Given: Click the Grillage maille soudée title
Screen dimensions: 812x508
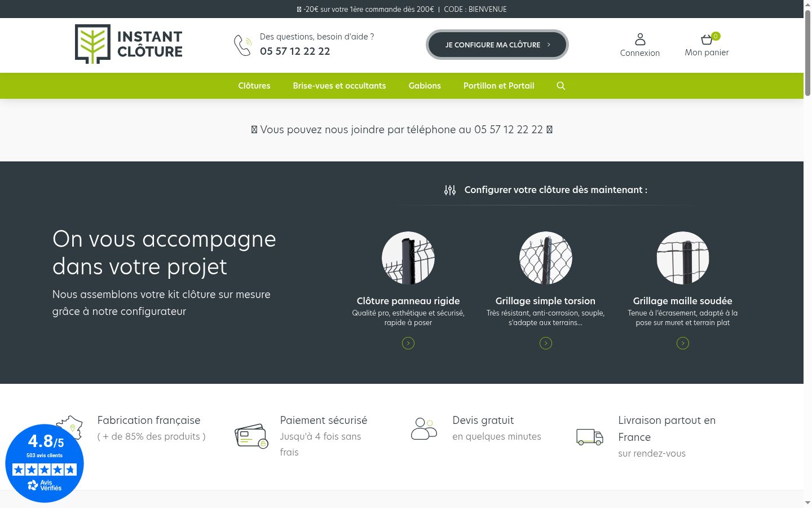Looking at the screenshot, I should pos(683,301).
